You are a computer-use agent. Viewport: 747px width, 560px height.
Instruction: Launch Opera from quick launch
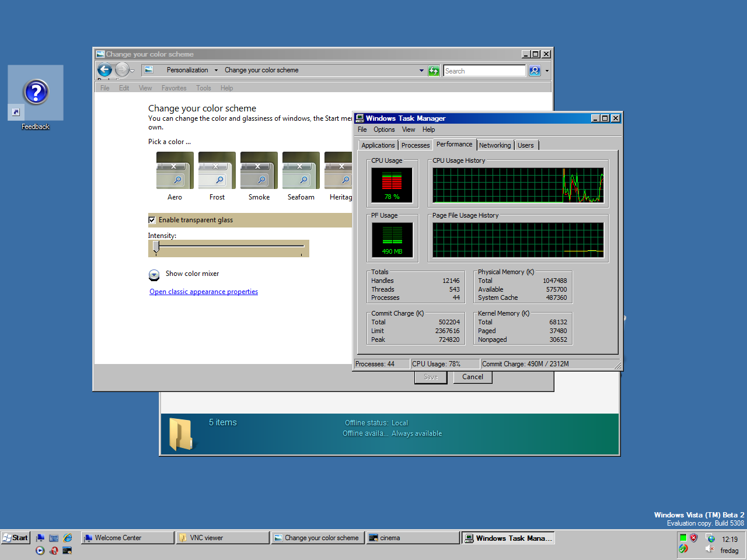tap(54, 550)
